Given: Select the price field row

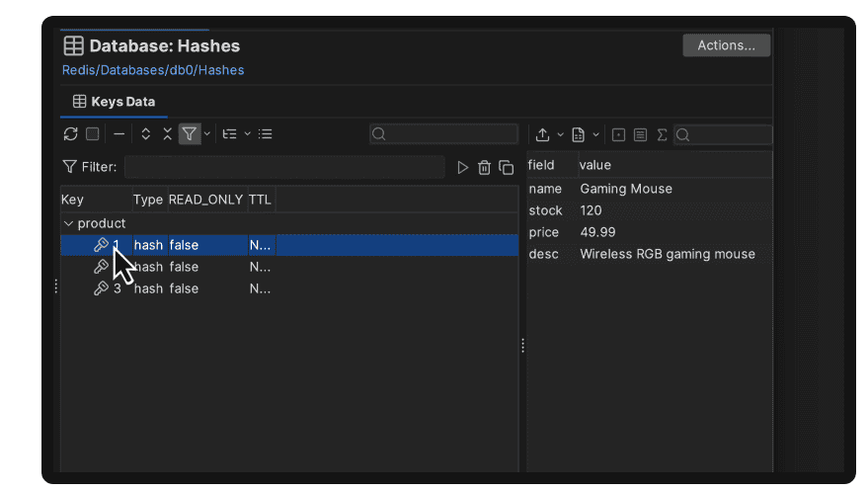Looking at the screenshot, I should point(650,232).
